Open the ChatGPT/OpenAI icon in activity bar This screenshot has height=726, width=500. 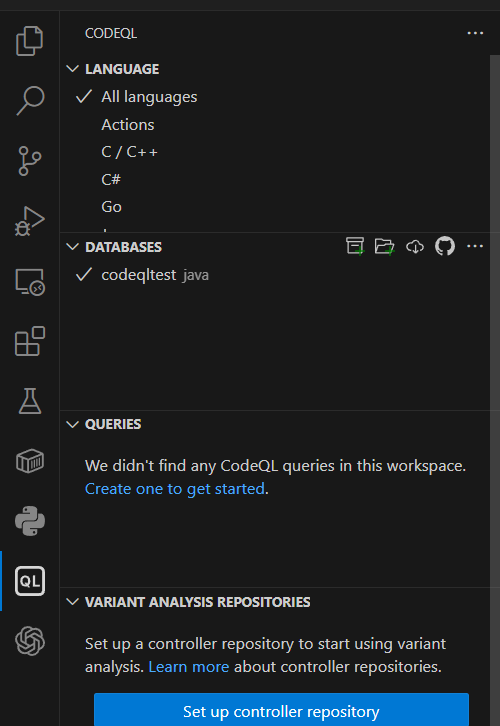(30, 641)
